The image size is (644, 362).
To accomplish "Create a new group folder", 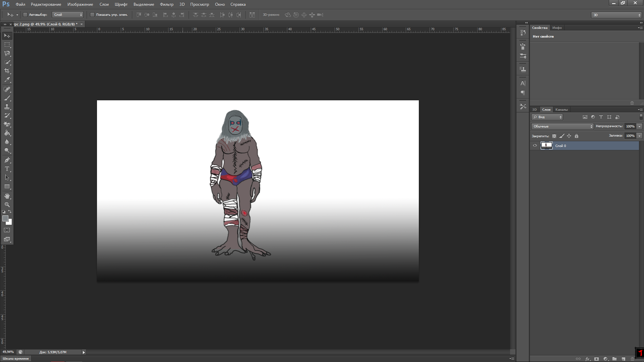I will pyautogui.click(x=614, y=359).
